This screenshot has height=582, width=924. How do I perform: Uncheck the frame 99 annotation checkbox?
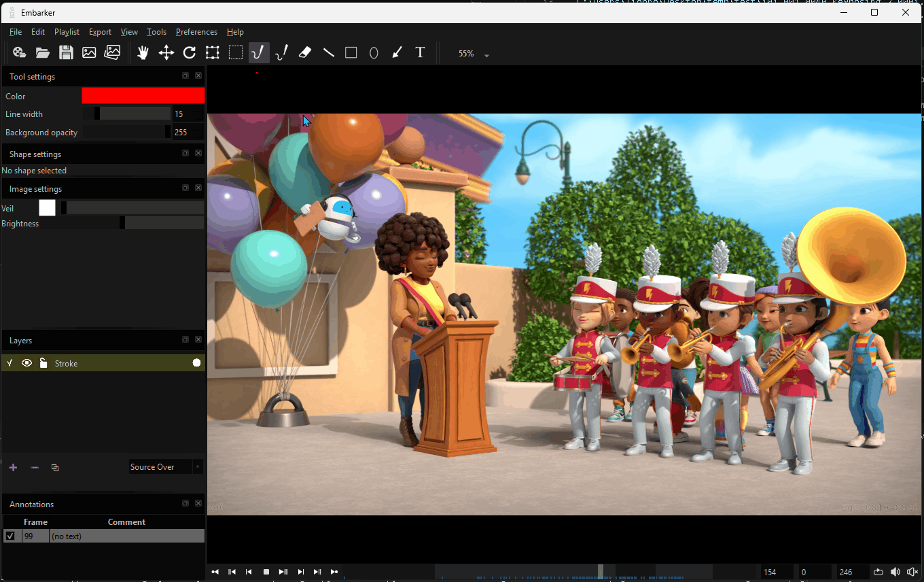coord(10,536)
